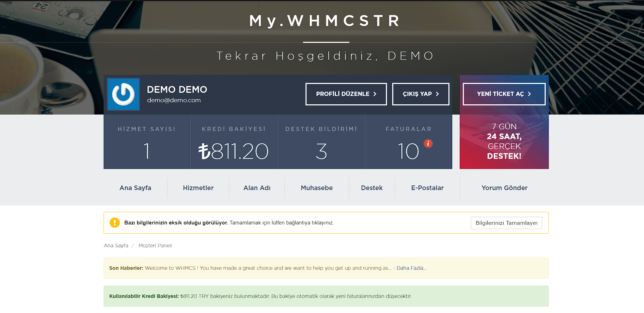Click Ana Sayfa breadcrumb link

pos(116,246)
